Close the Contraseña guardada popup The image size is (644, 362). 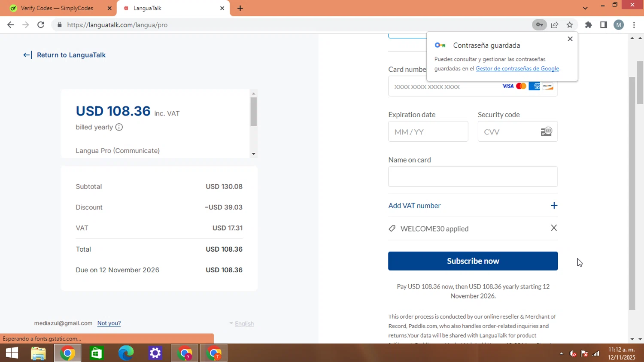point(570,39)
